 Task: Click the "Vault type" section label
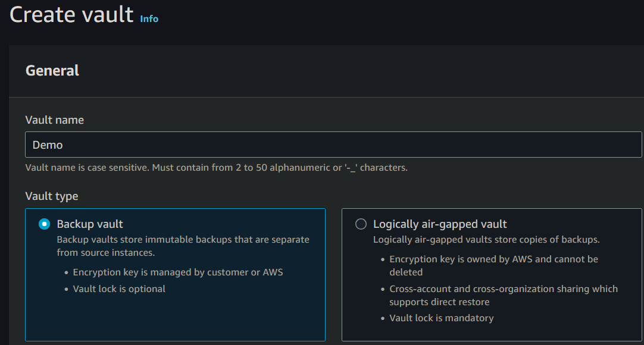pos(52,196)
